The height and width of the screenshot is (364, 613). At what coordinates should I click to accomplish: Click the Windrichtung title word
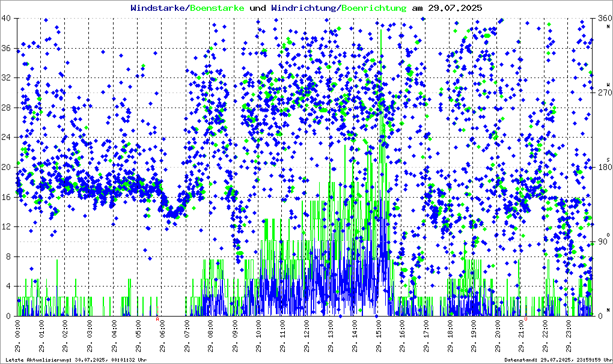303,8
